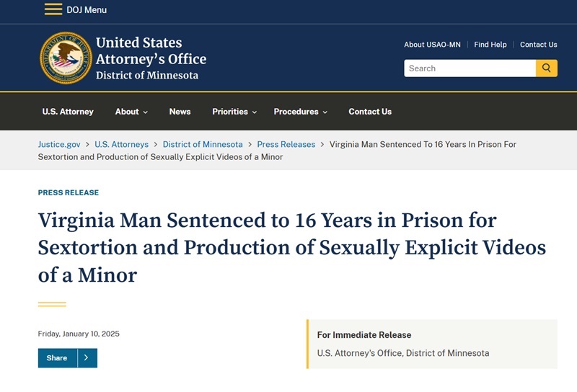577x392 pixels.
Task: Expand the About dropdown menu
Action: pos(131,112)
